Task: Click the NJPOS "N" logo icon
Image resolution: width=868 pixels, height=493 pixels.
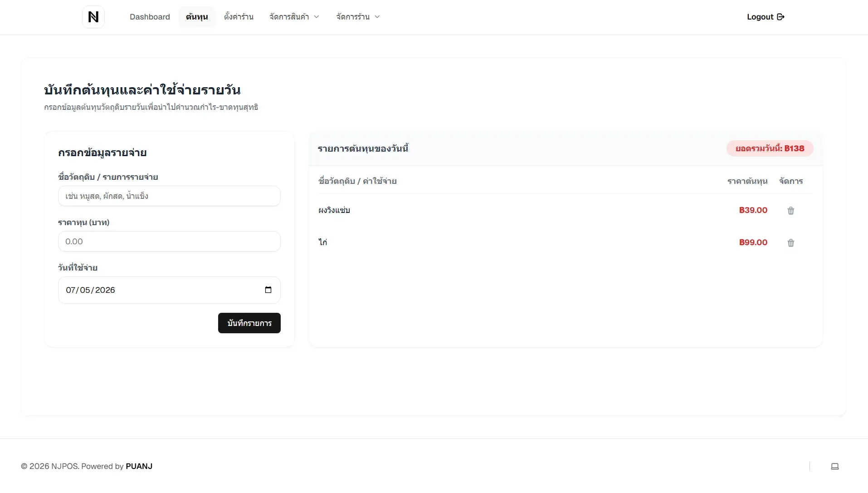Action: tap(93, 17)
